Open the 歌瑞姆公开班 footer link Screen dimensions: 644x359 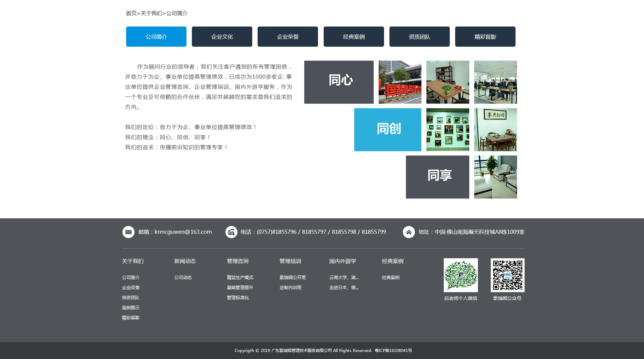click(292, 277)
